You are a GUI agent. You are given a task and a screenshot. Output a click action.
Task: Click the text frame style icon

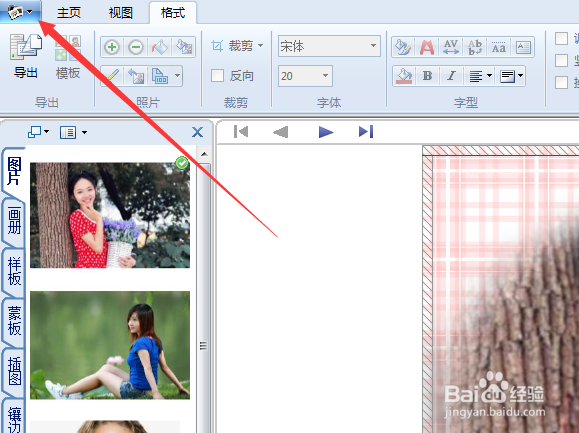tap(508, 76)
